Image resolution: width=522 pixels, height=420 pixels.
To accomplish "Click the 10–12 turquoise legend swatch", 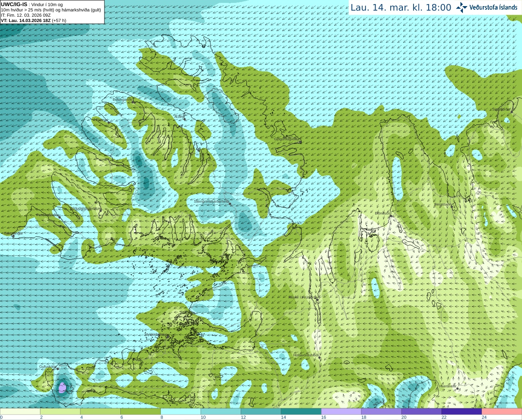I will coord(221,411).
